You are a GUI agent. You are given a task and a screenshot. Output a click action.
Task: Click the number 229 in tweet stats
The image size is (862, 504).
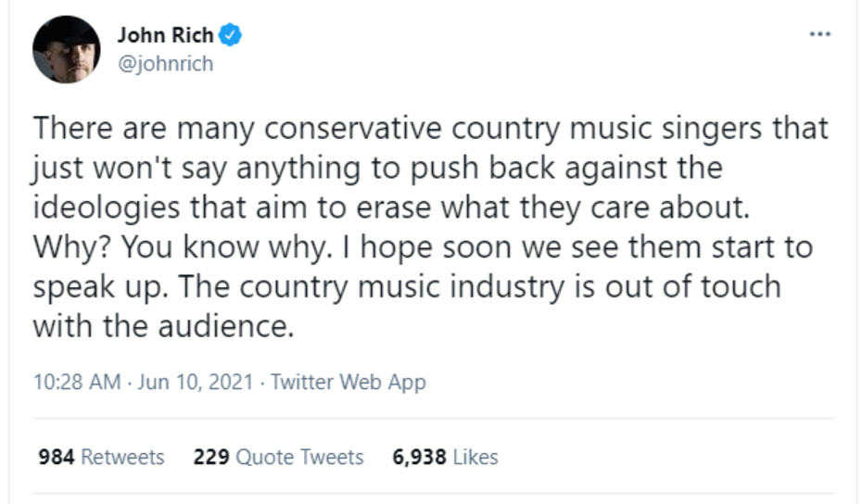(210, 457)
